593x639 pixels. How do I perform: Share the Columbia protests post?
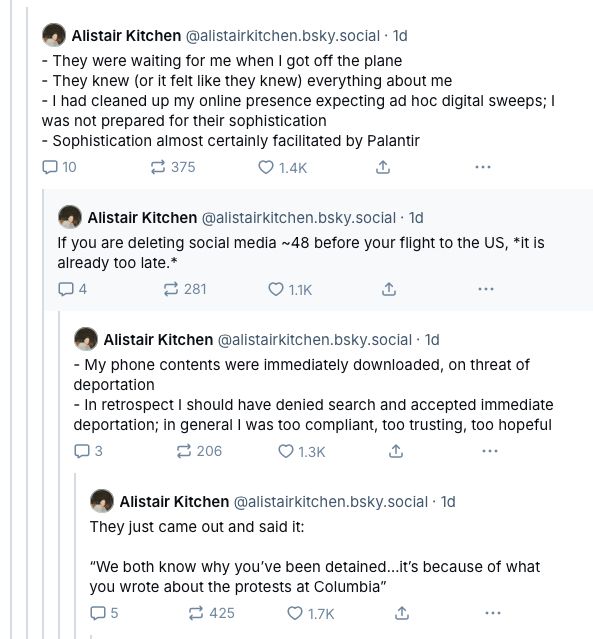tap(402, 613)
